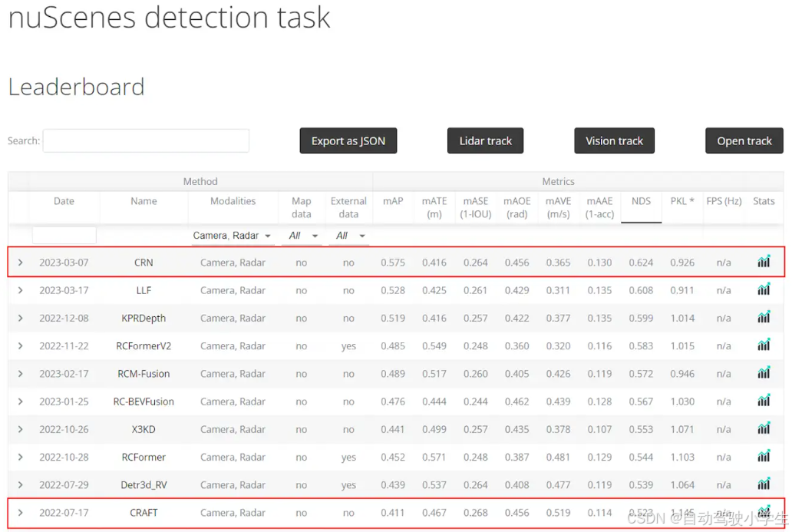The height and width of the screenshot is (532, 792).
Task: Expand the CRAFT row details
Action: (20, 512)
